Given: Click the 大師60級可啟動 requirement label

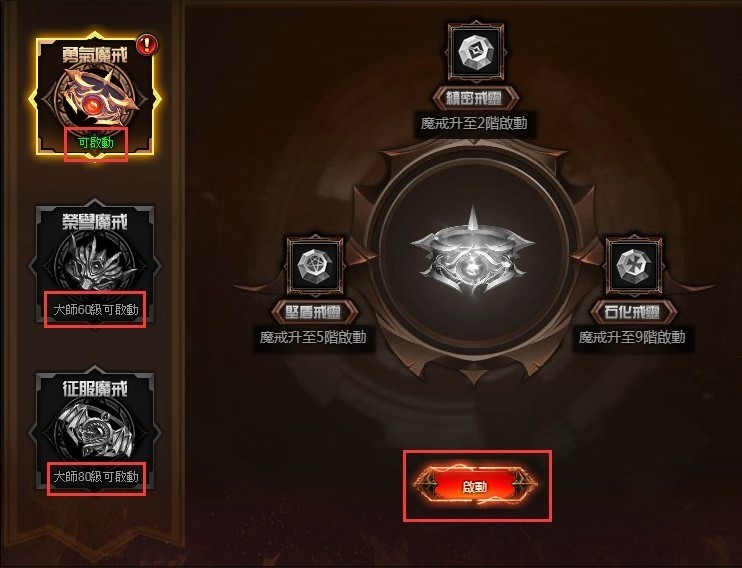Looking at the screenshot, I should [96, 310].
